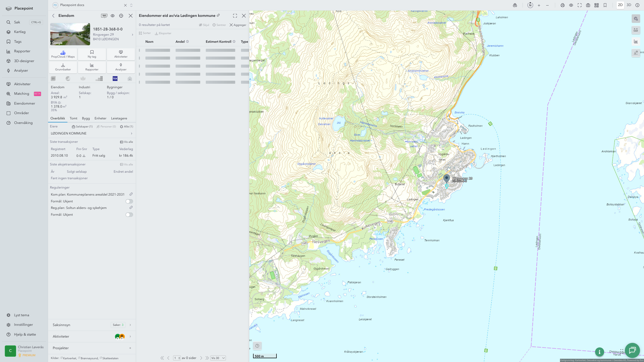The image size is (644, 362).
Task: Click the page number input field
Action: (177, 358)
